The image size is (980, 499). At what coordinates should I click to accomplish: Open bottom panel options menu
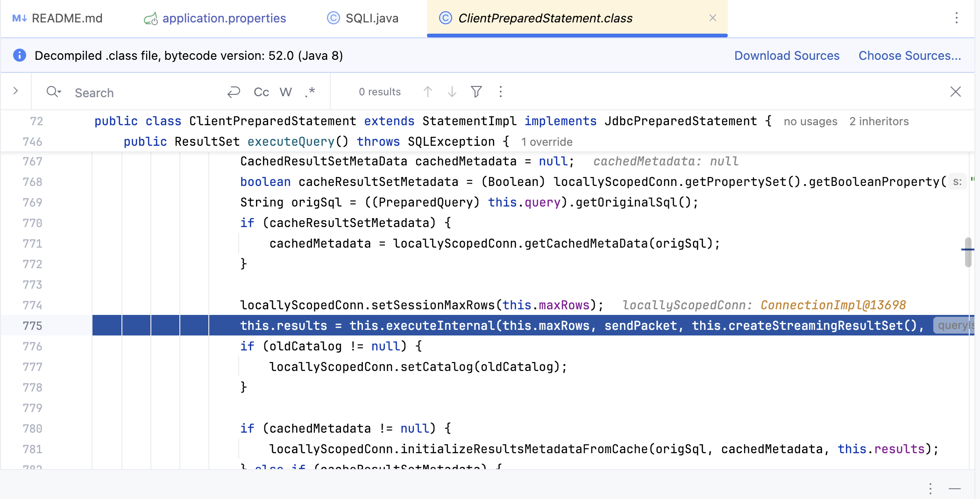(930, 489)
